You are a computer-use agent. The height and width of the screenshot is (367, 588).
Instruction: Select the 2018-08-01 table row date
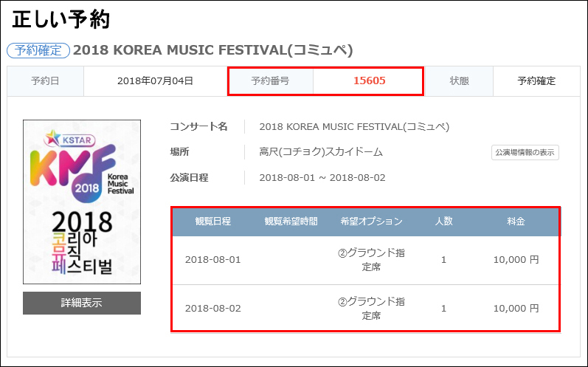pyautogui.click(x=212, y=260)
